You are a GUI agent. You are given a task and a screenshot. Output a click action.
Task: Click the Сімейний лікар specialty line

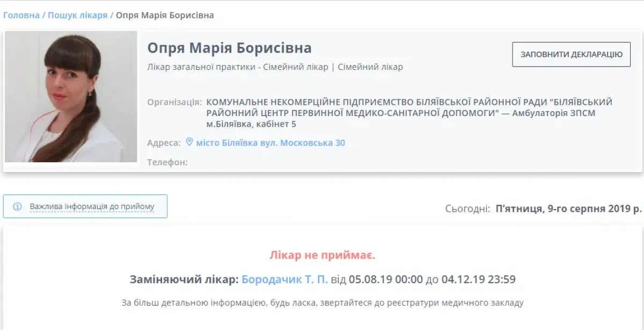[x=275, y=67]
